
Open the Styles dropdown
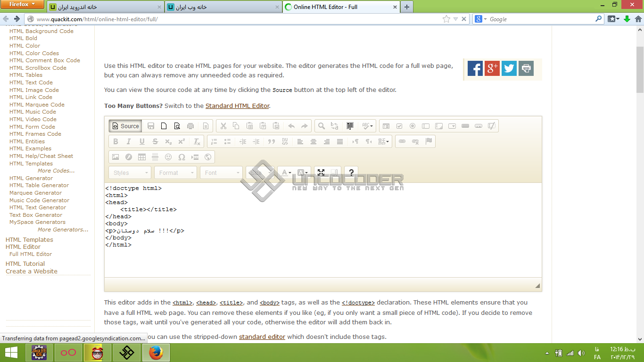pyautogui.click(x=130, y=173)
